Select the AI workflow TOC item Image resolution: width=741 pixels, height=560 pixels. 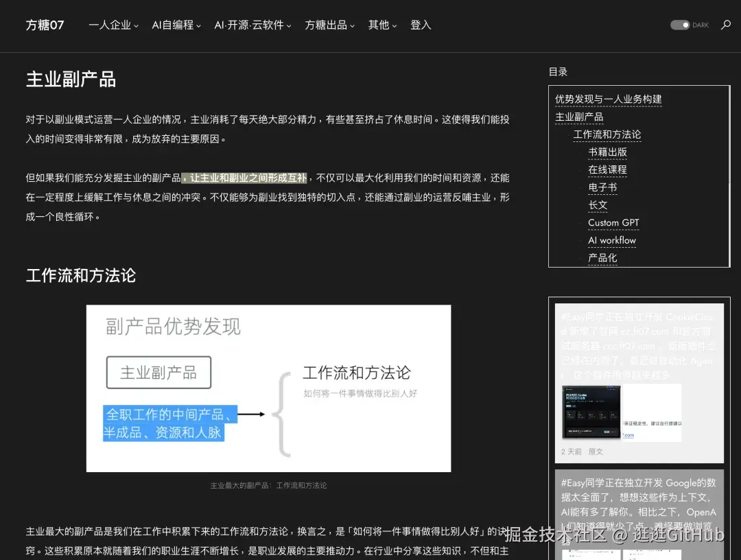[x=611, y=240]
